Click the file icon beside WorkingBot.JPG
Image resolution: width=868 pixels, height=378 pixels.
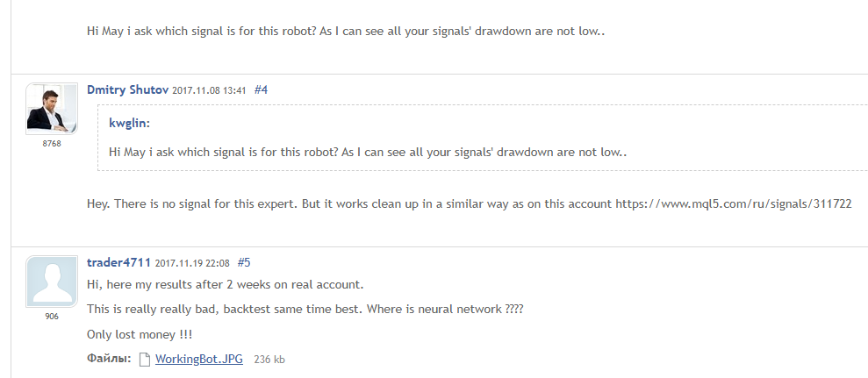pyautogui.click(x=145, y=359)
